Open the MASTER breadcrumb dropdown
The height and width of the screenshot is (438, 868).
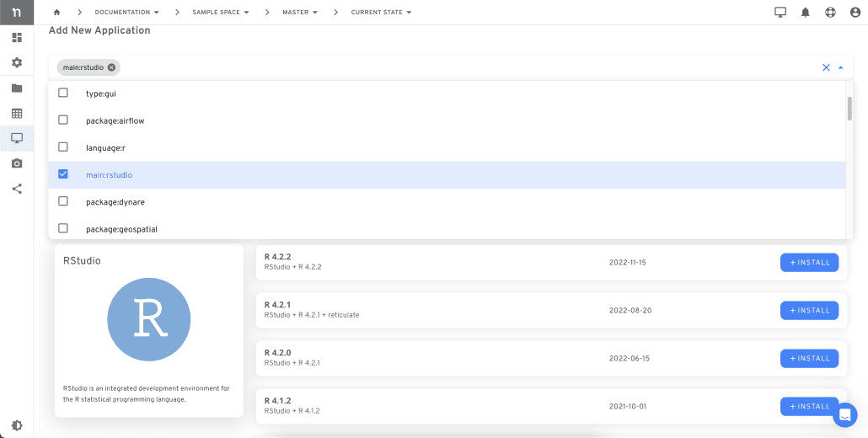point(299,12)
